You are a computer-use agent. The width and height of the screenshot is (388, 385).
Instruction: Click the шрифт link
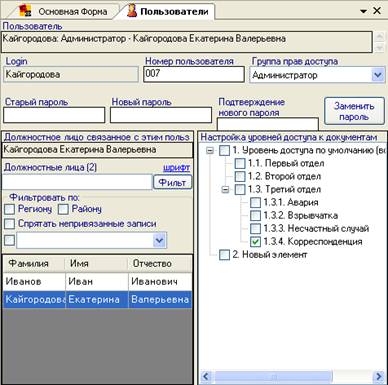(x=177, y=167)
